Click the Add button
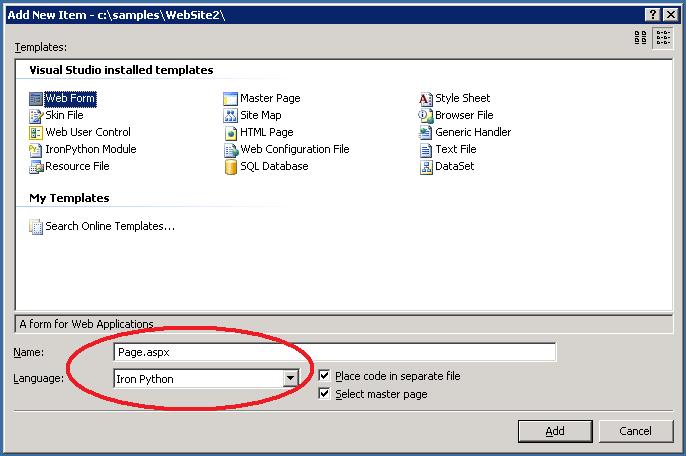The image size is (686, 456). point(555,431)
